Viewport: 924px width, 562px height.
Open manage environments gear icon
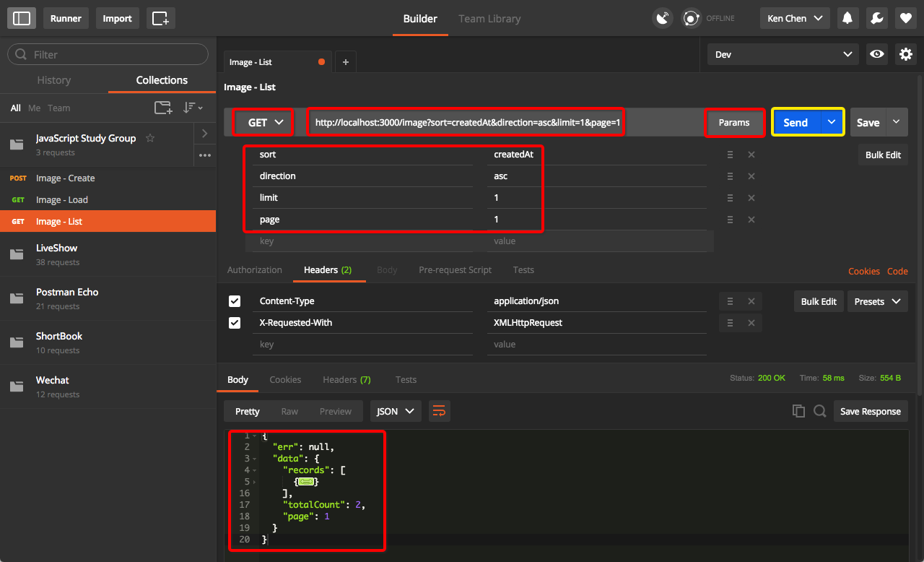click(x=906, y=54)
